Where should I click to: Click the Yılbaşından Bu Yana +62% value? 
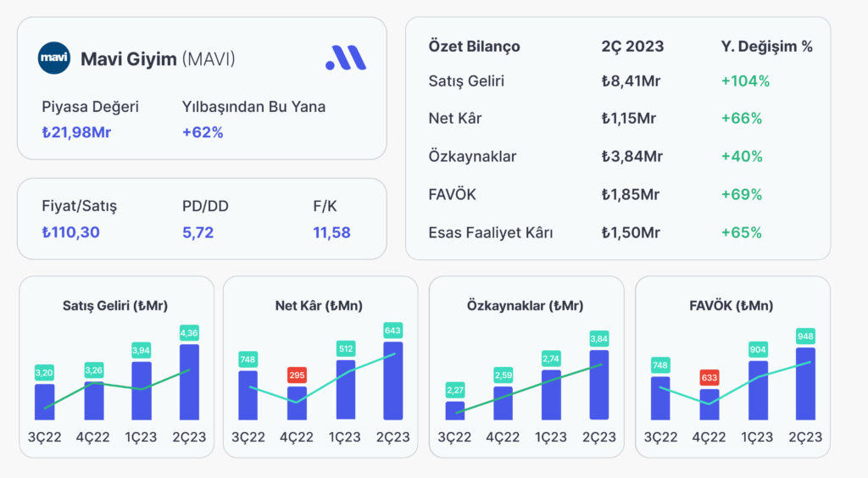pos(203,133)
